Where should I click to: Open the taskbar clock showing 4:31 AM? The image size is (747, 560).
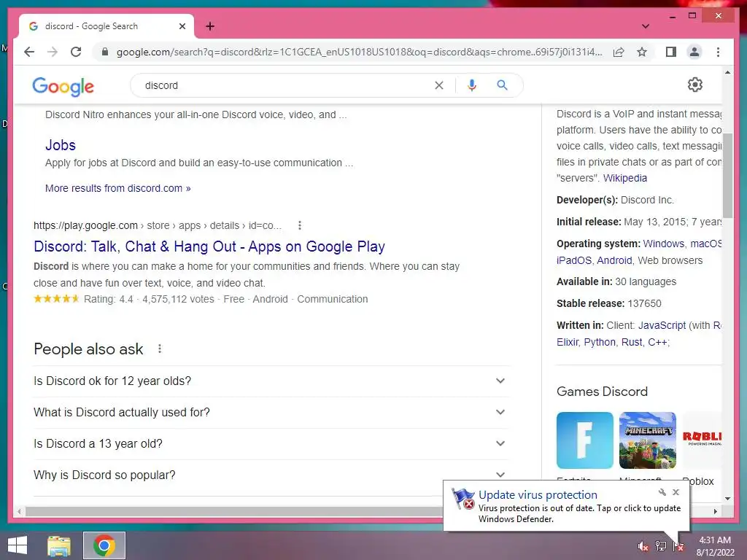pyautogui.click(x=715, y=546)
